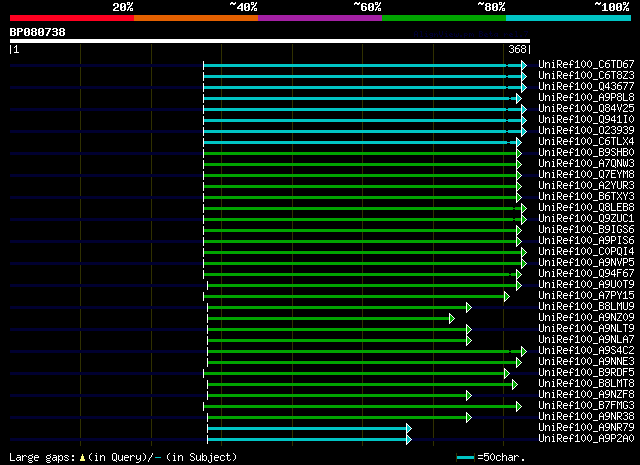The width and height of the screenshot is (640, 465).
Task: Select the UniRef100_A9NZ09 hit label
Action: [x=586, y=318]
